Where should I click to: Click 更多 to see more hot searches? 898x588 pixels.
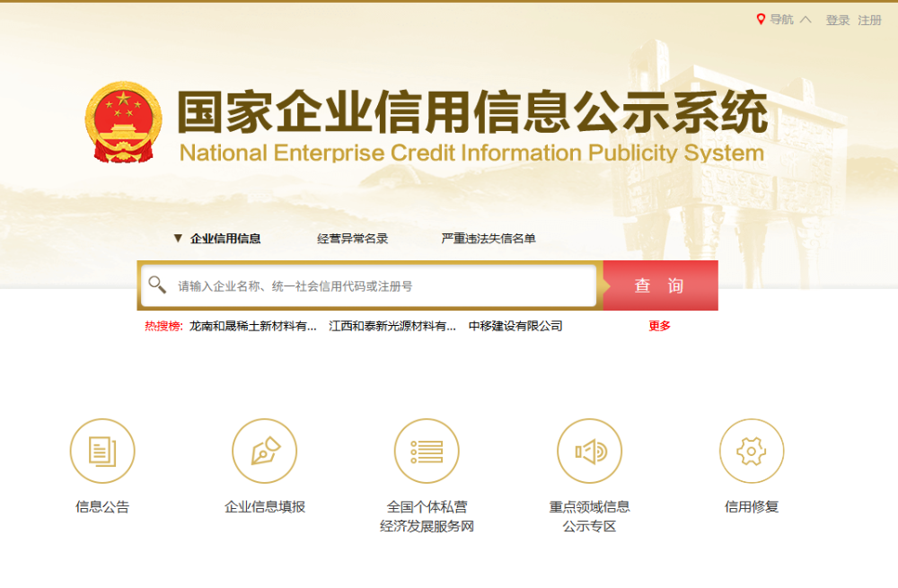(659, 327)
